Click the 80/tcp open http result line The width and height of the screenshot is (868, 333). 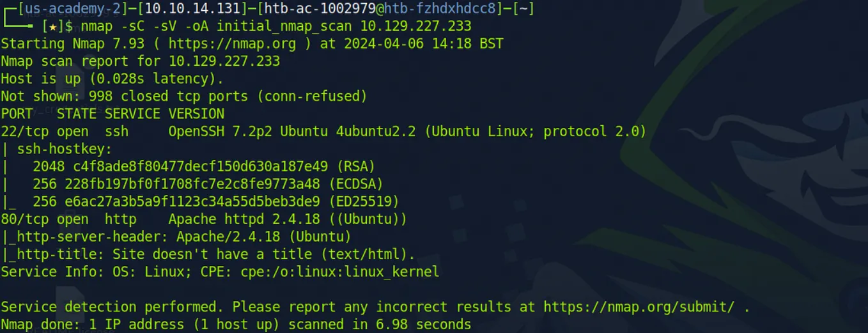point(204,219)
